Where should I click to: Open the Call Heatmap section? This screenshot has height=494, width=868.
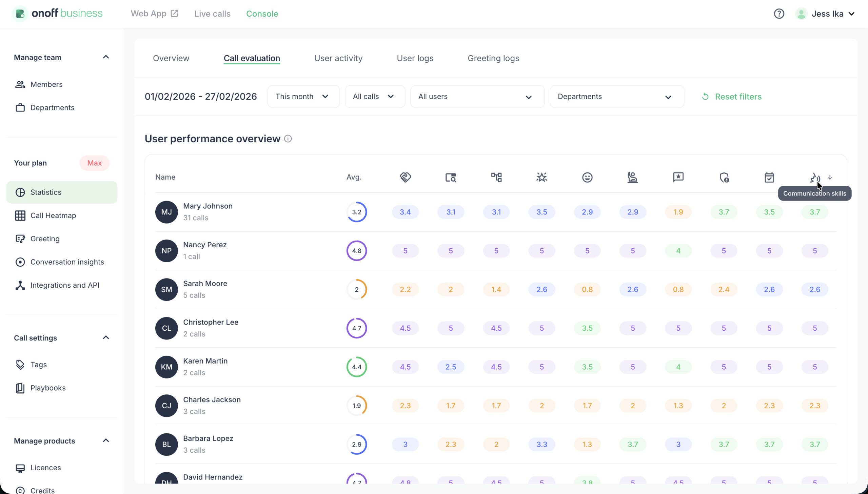pyautogui.click(x=20, y=215)
